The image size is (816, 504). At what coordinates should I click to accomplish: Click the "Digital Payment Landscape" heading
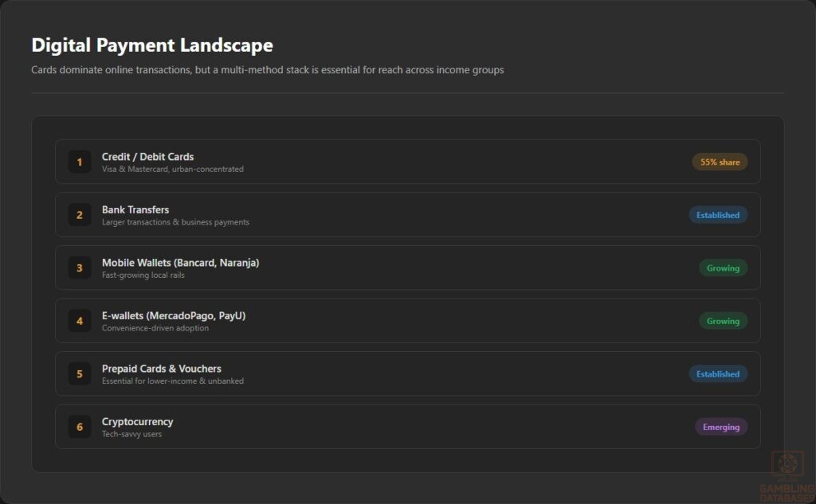click(152, 45)
